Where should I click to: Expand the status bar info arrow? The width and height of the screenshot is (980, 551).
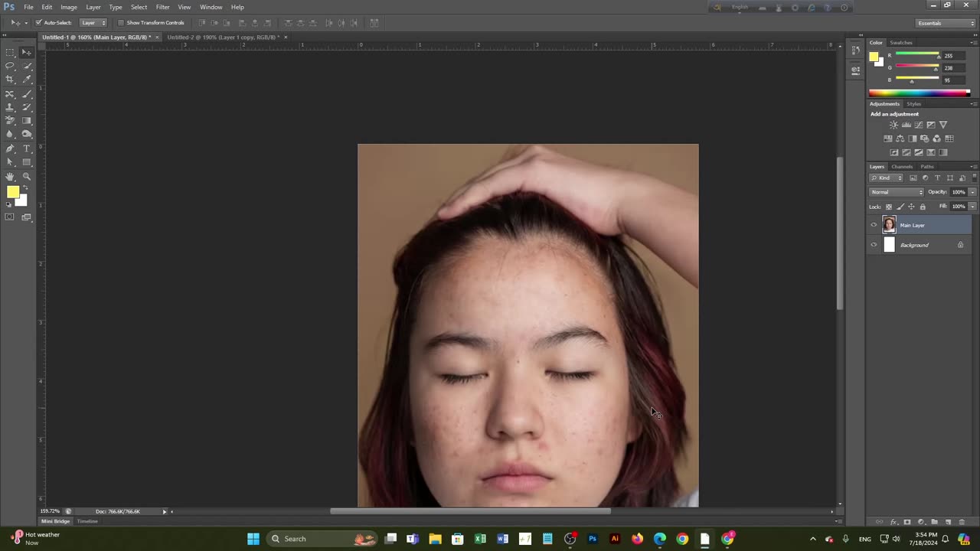click(x=164, y=511)
